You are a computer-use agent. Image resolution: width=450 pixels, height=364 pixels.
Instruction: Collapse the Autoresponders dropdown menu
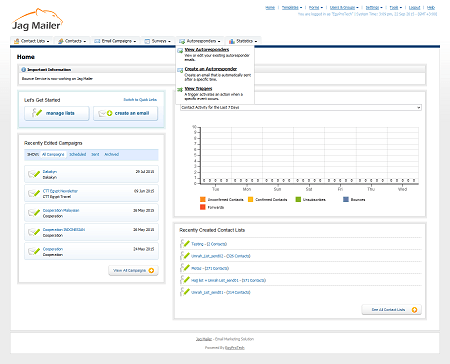[200, 41]
